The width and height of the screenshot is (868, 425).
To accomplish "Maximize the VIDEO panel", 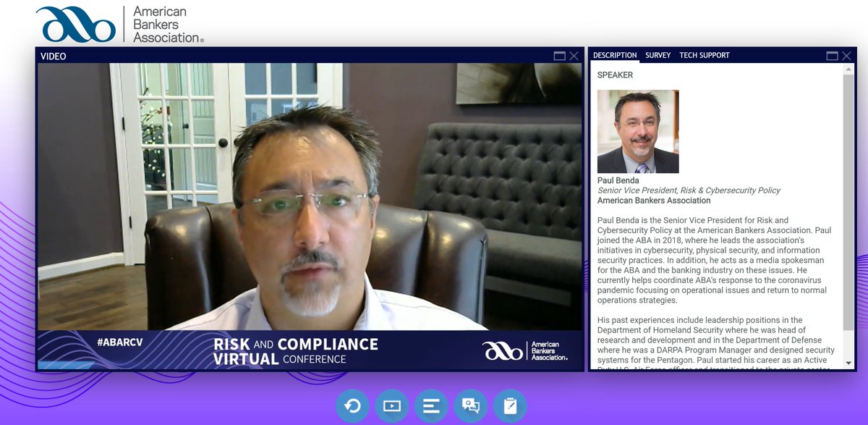I will [x=560, y=56].
